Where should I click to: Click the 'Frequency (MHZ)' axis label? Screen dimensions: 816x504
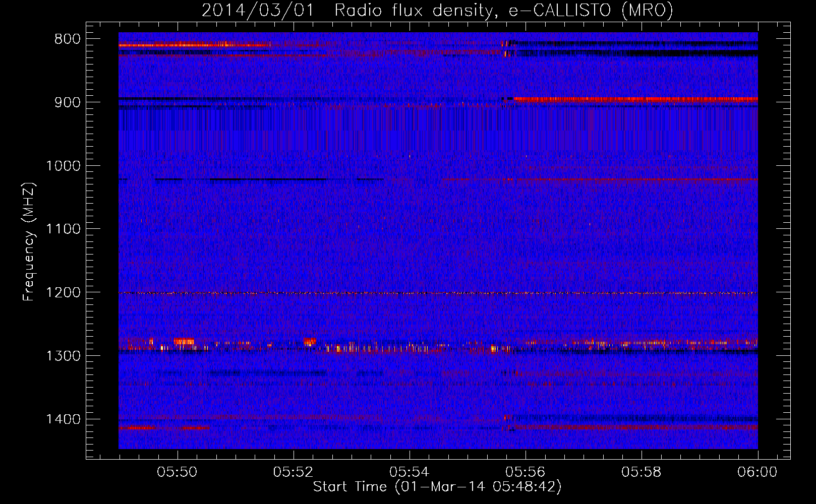coord(29,242)
